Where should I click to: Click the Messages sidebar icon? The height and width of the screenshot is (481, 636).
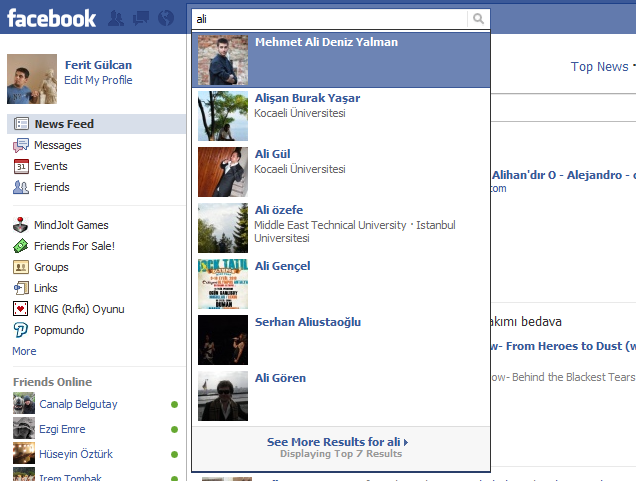(21, 145)
